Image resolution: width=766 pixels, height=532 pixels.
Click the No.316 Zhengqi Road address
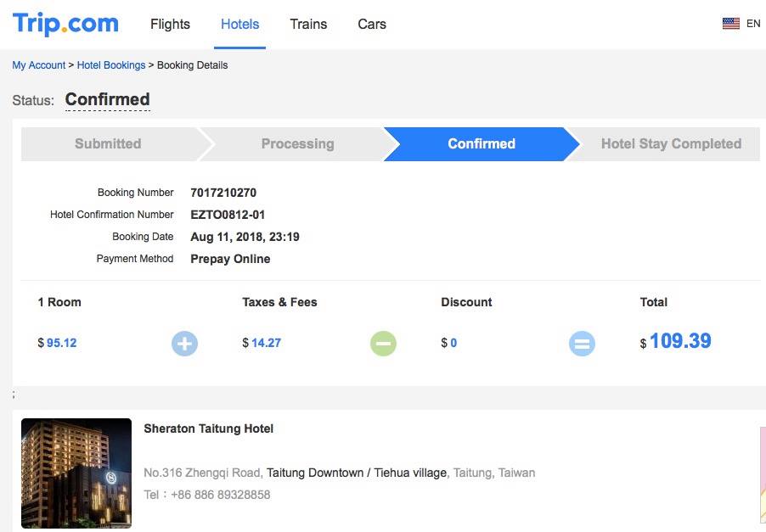pos(202,473)
